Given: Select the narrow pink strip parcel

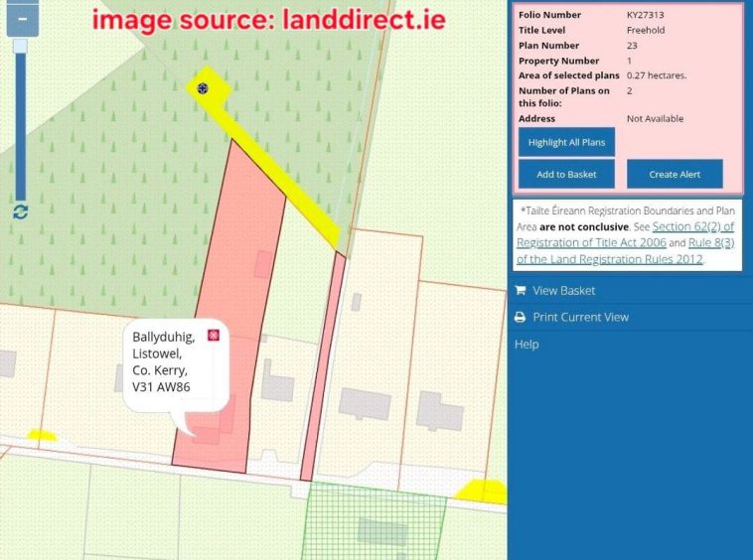Looking at the screenshot, I should tap(325, 367).
